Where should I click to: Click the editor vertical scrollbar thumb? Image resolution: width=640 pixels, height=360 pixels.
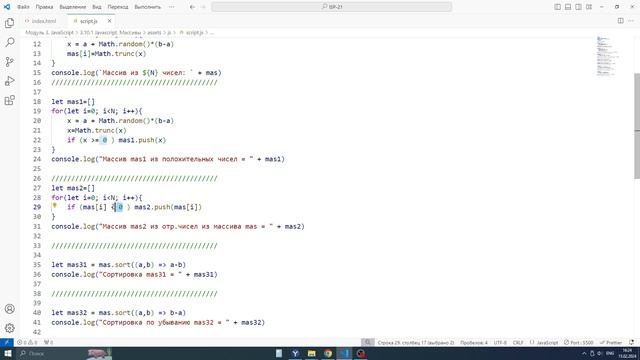(637, 126)
